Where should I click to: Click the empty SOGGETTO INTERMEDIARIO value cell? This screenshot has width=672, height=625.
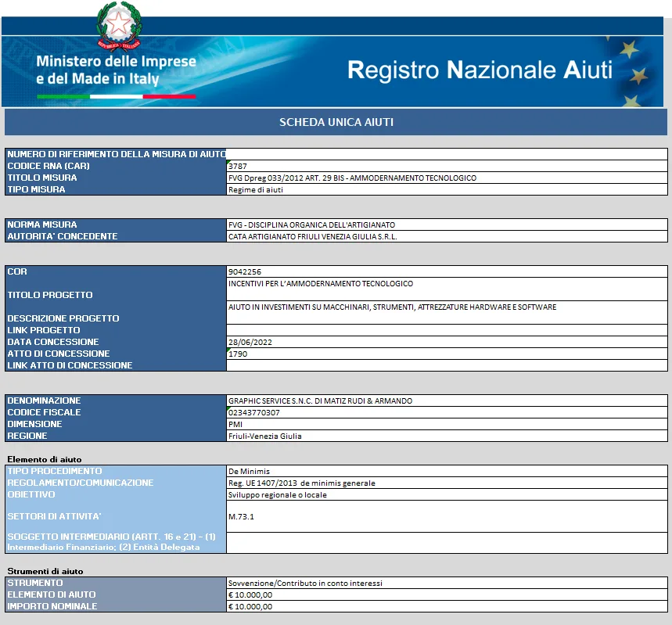(447, 543)
